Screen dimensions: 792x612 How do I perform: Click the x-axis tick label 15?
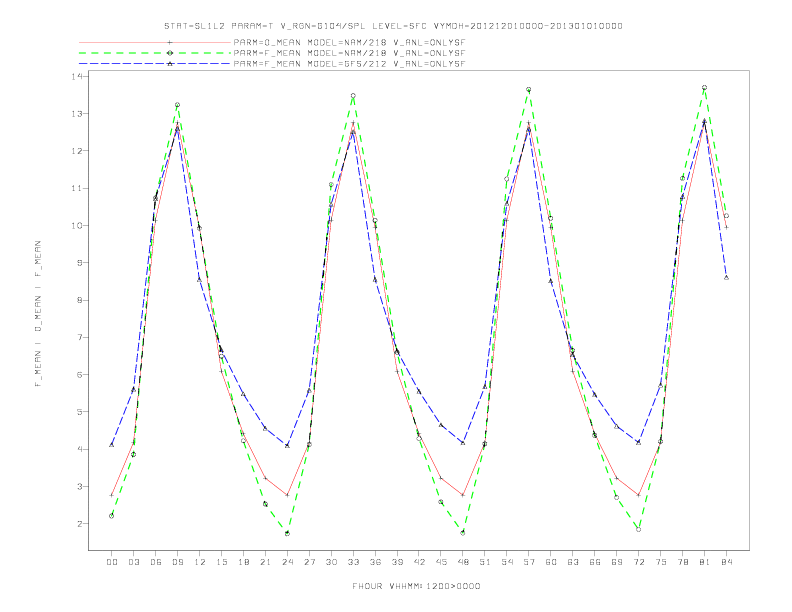click(221, 562)
